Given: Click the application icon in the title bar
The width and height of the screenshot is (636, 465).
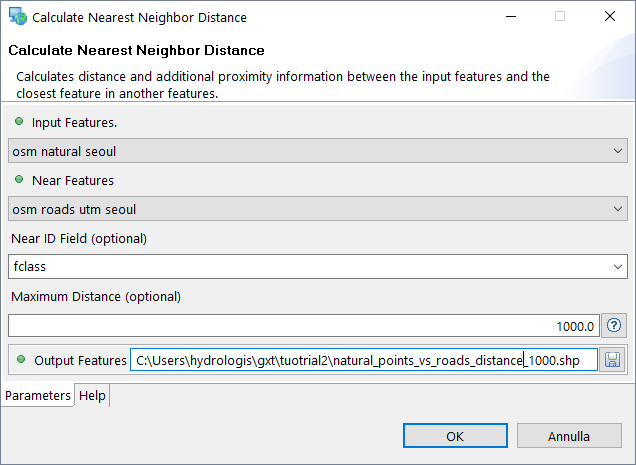Looking at the screenshot, I should pyautogui.click(x=17, y=17).
